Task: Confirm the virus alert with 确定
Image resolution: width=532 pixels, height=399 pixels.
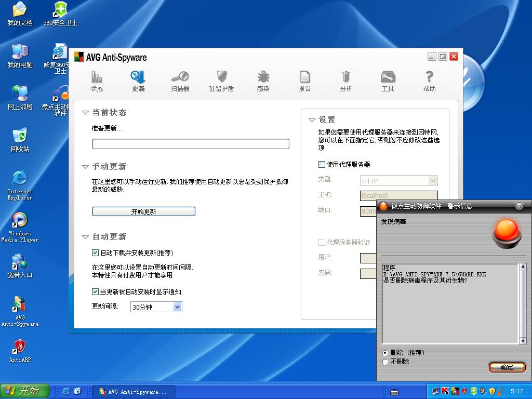Action: 507,367
